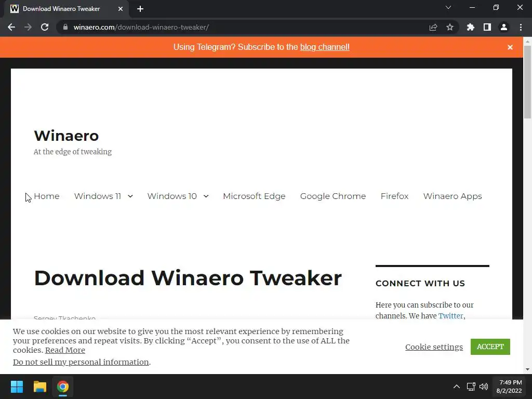
Task: Open the Windows 11 menu item
Action: [x=97, y=196]
